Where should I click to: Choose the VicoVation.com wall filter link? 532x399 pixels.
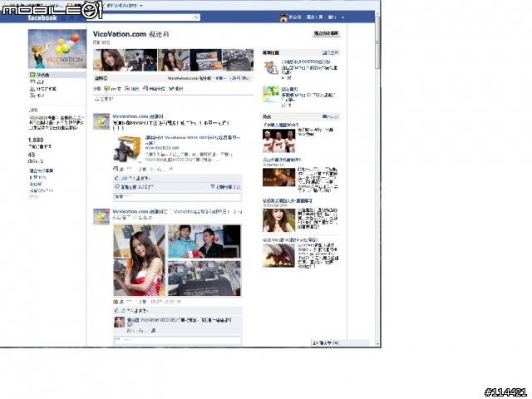189,78
